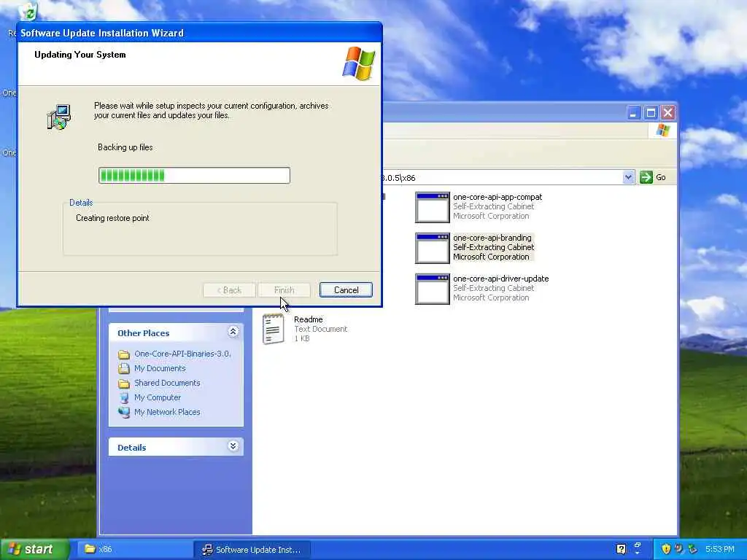Click the Windows flag throbber in Explorer
The image size is (747, 560).
tap(662, 130)
